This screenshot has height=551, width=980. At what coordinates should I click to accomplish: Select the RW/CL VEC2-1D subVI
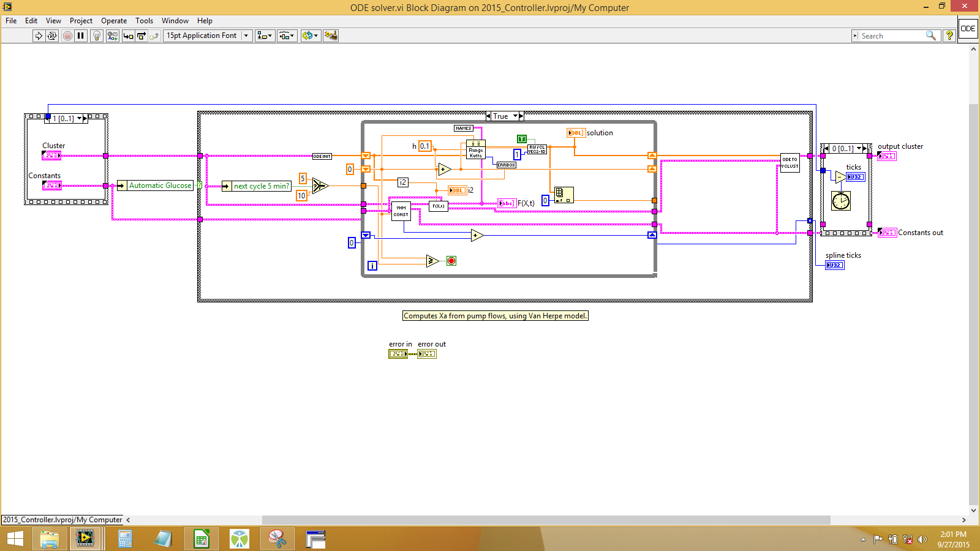click(537, 149)
